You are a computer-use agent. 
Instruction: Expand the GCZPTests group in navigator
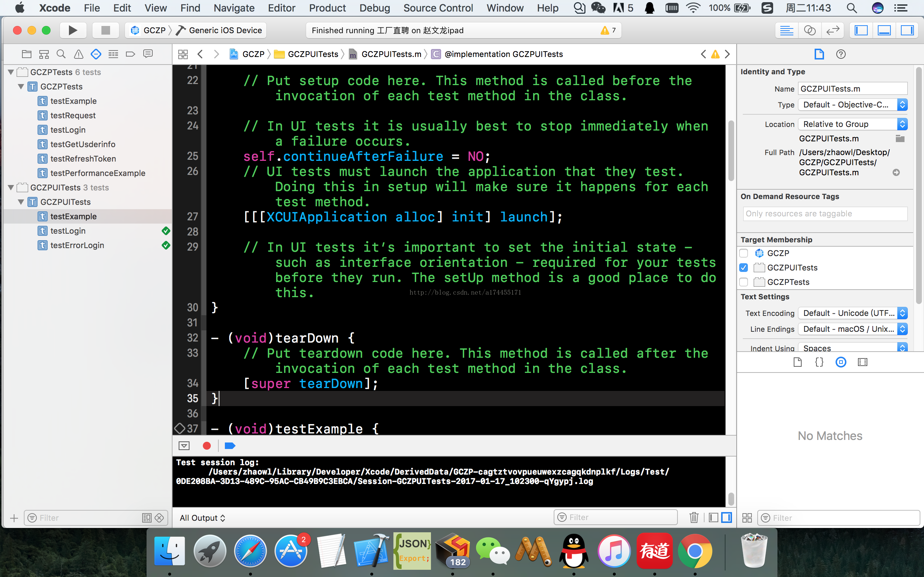click(x=10, y=72)
